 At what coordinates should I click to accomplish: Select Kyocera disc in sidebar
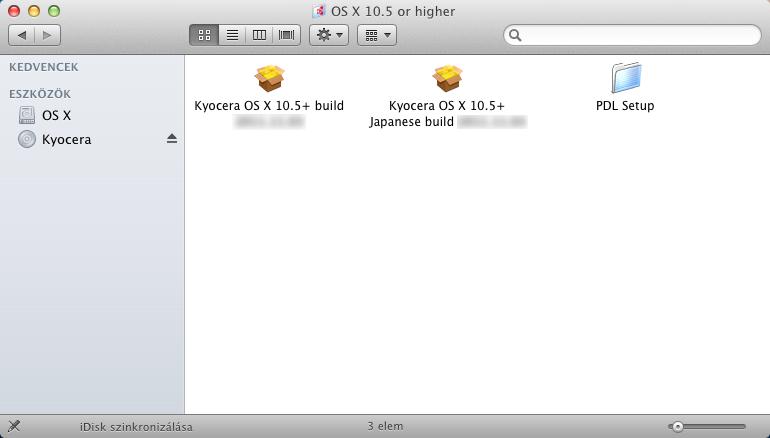point(92,139)
